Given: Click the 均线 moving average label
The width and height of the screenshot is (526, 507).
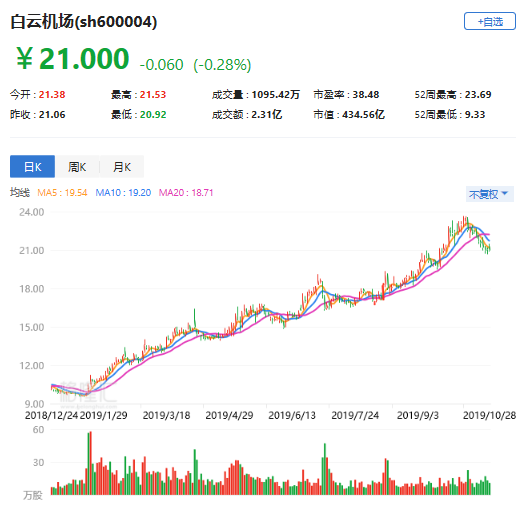Looking at the screenshot, I should 20,193.
